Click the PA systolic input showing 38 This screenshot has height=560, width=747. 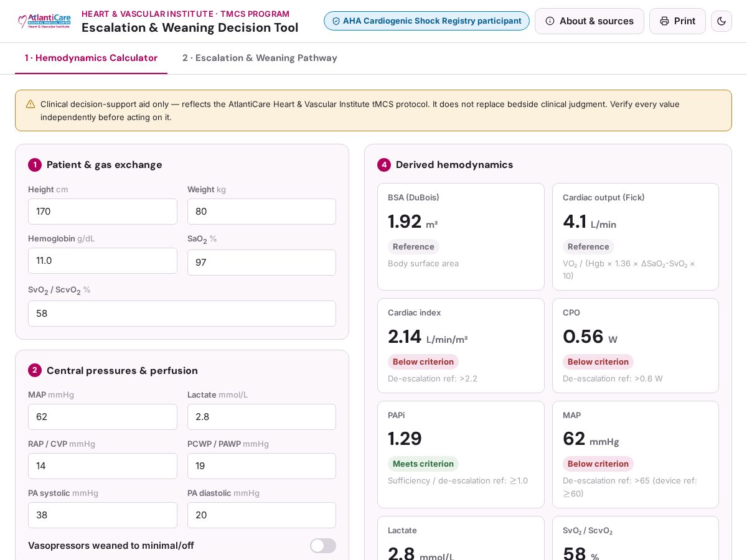point(103,515)
